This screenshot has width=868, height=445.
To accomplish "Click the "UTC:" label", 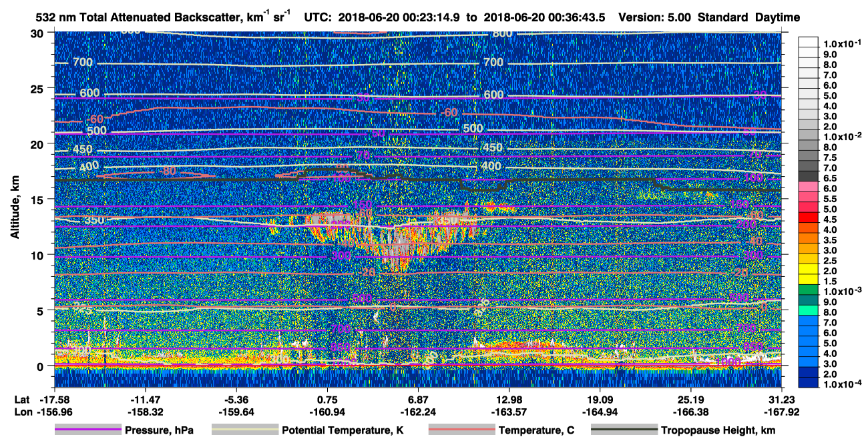I will pos(318,18).
